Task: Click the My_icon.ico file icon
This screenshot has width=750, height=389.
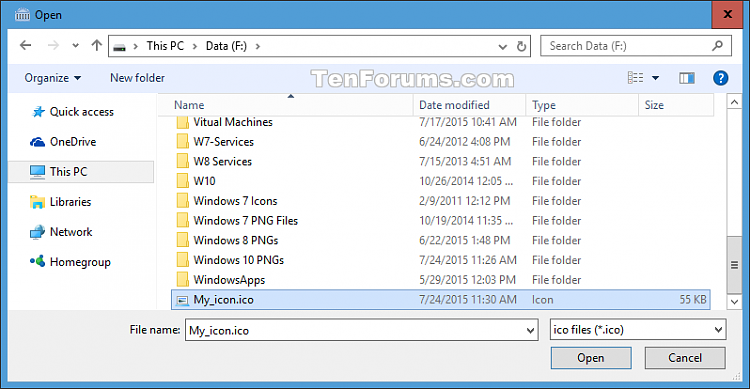Action: tap(182, 300)
